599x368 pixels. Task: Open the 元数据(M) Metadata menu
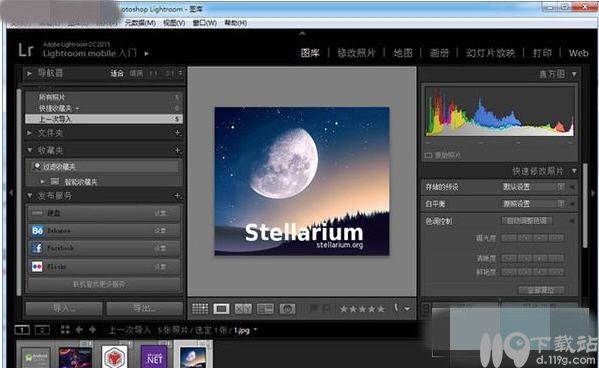click(x=140, y=23)
